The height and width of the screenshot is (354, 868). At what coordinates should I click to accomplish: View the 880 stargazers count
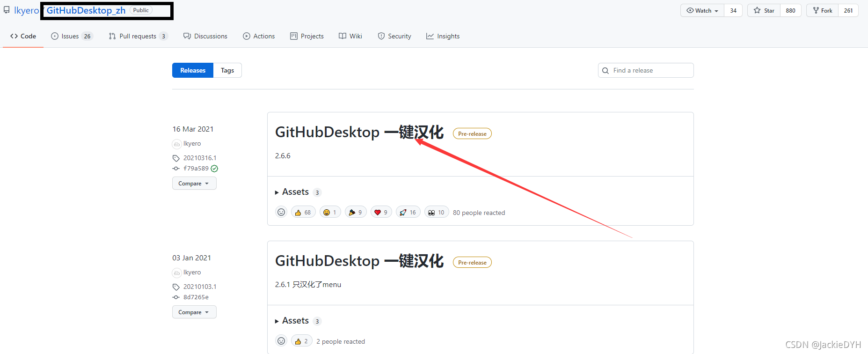click(x=791, y=10)
